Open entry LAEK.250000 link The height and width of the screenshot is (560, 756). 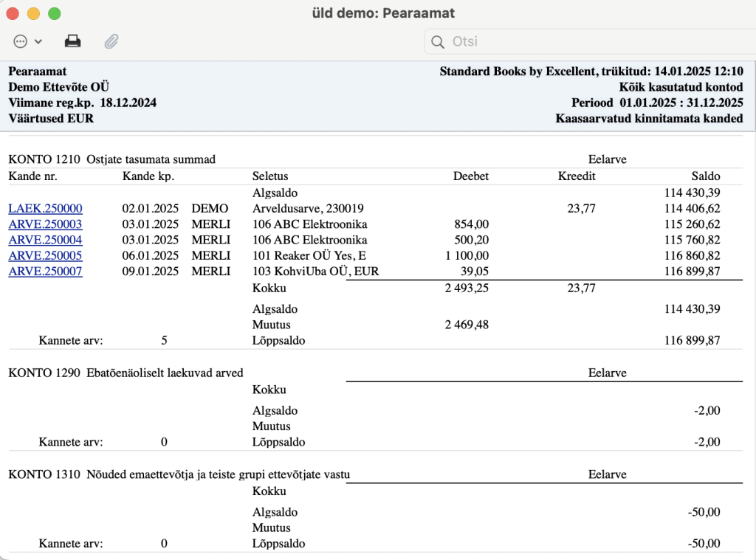pos(45,208)
